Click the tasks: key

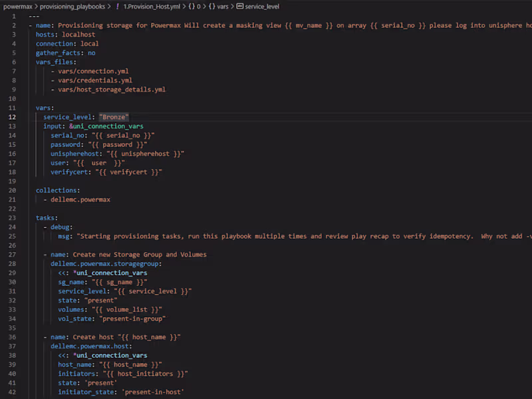[x=47, y=217]
